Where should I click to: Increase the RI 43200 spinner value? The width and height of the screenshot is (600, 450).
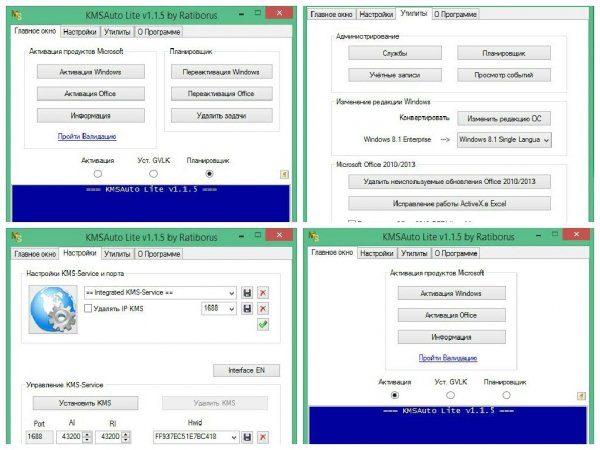point(126,434)
